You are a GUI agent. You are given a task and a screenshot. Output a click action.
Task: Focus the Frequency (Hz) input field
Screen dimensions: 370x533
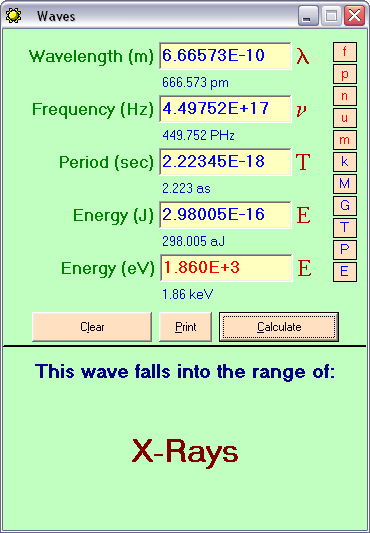[x=225, y=109]
